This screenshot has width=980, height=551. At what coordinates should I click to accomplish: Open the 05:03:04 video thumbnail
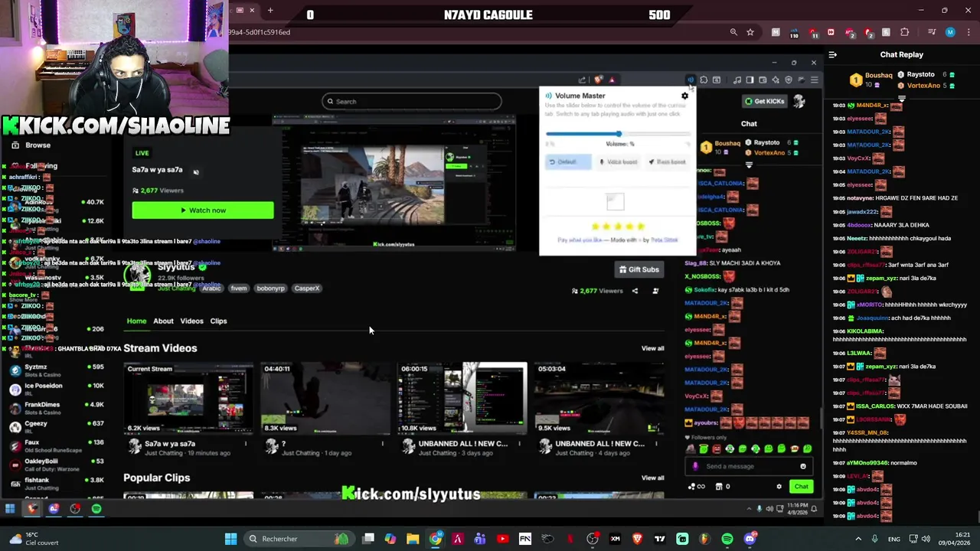599,398
